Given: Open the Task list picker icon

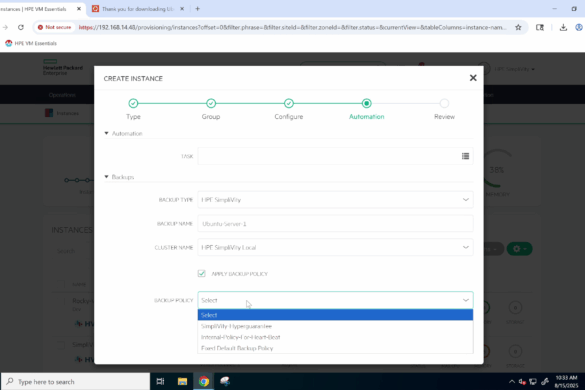Looking at the screenshot, I should [x=465, y=156].
